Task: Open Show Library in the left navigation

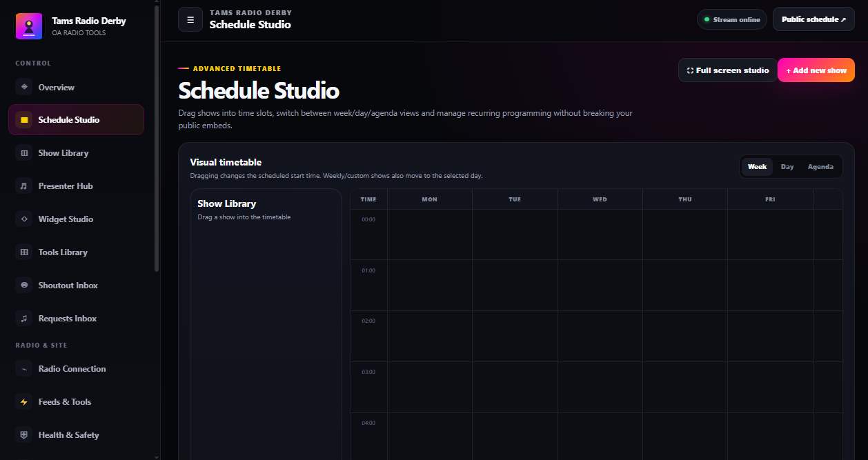Action: click(x=76, y=153)
